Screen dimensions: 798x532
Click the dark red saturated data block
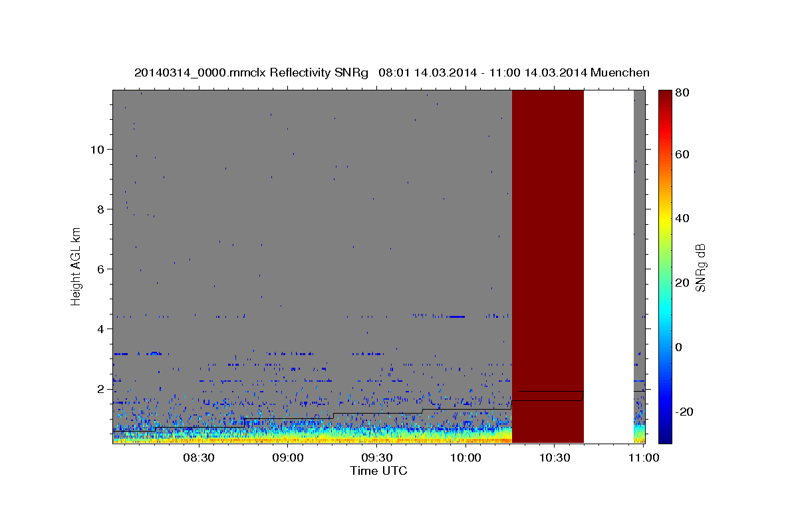click(x=547, y=266)
